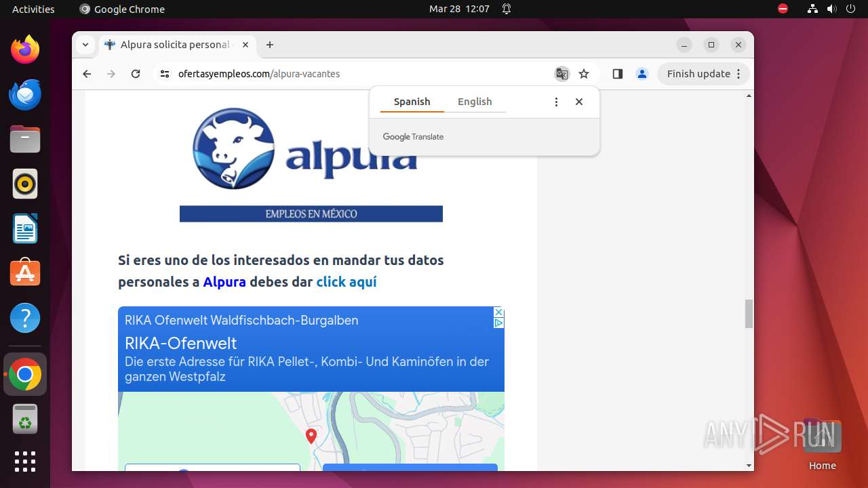The image size is (868, 488).
Task: Open the clock and calendar menu
Action: tap(459, 9)
